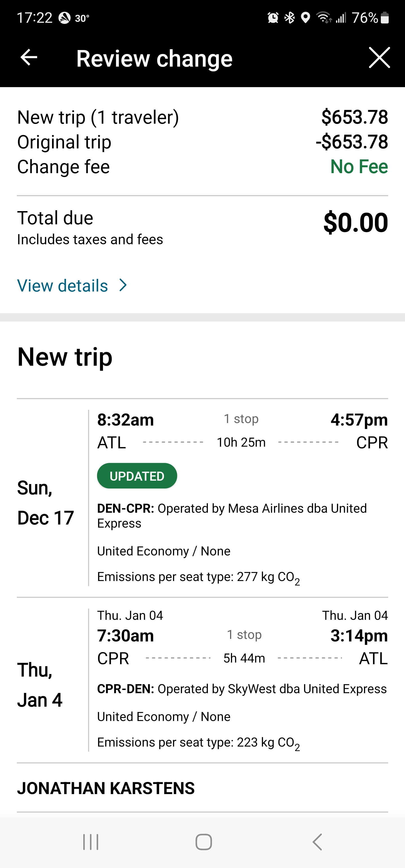Tap the Android recent apps button
405x868 pixels.
[x=90, y=842]
